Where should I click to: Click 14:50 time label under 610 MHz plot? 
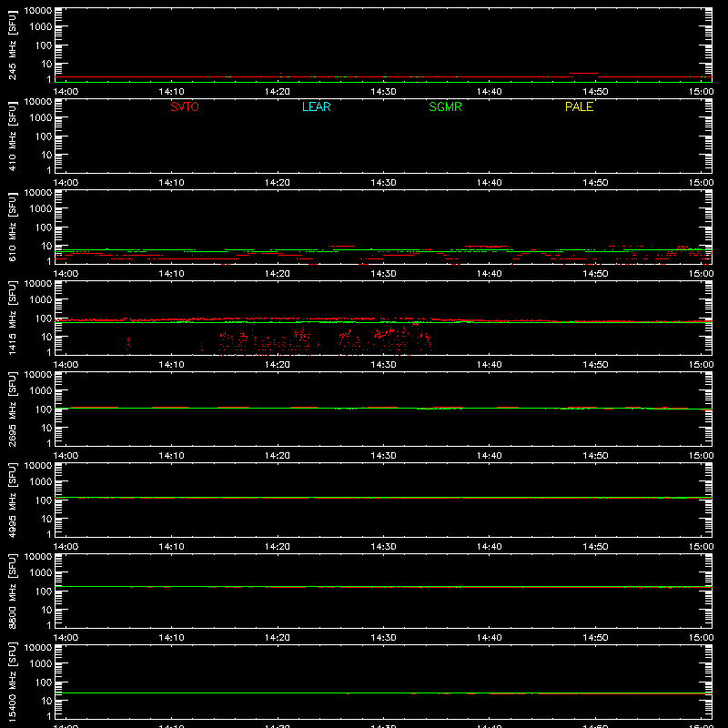pyautogui.click(x=595, y=274)
